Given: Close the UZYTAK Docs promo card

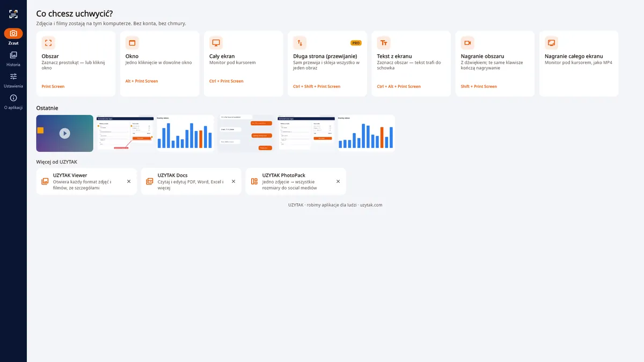Looking at the screenshot, I should [233, 181].
